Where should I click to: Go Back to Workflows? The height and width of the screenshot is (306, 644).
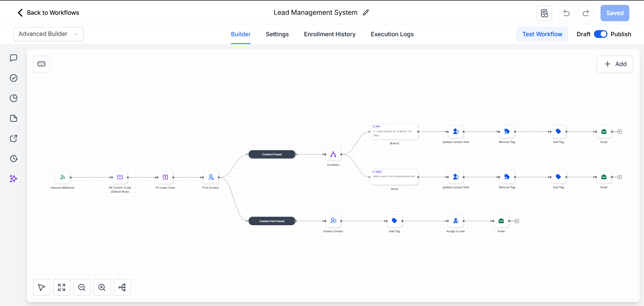pyautogui.click(x=48, y=13)
